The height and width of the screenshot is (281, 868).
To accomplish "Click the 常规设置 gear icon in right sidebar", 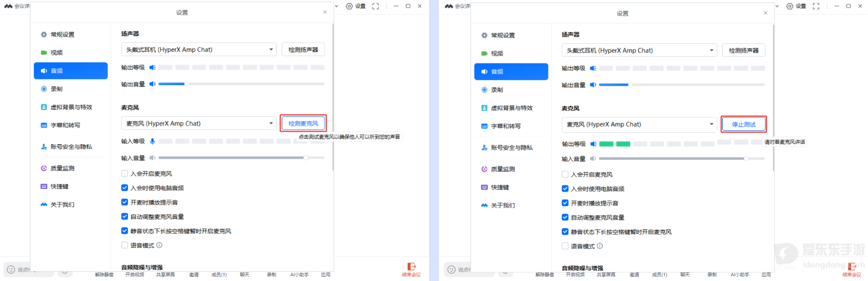I will [x=484, y=36].
